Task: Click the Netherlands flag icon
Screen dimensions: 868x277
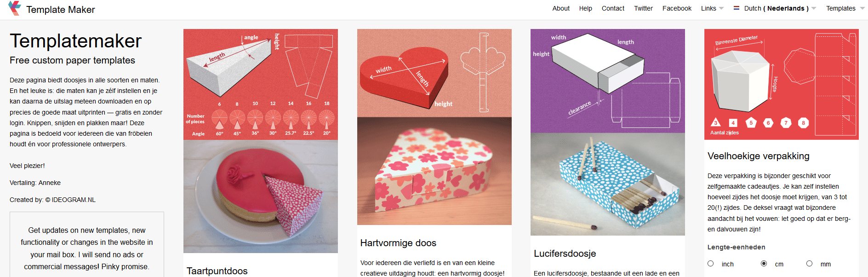Action: pos(737,8)
